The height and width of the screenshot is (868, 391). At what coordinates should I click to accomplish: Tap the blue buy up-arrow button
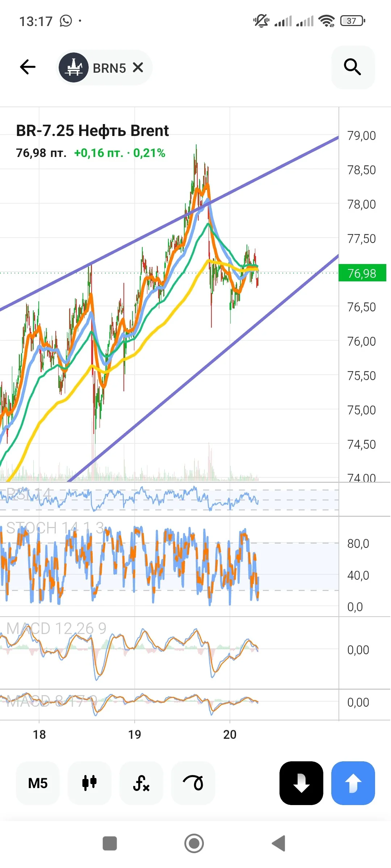[353, 783]
